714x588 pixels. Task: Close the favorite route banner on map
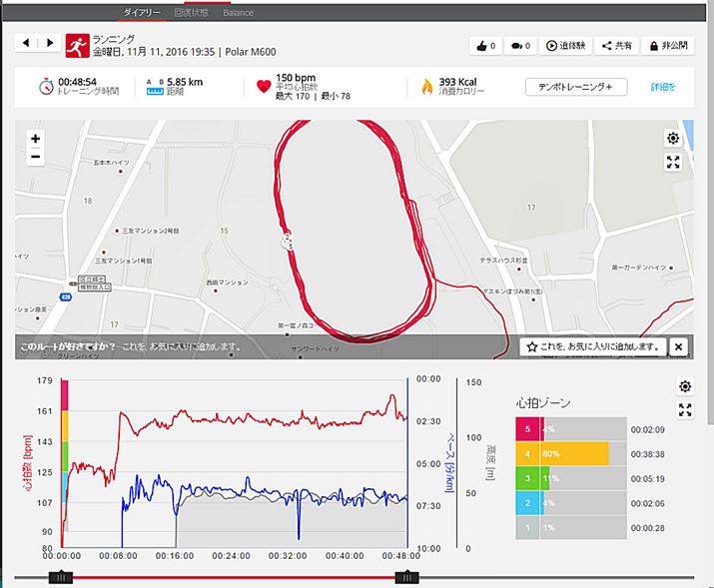tap(679, 346)
